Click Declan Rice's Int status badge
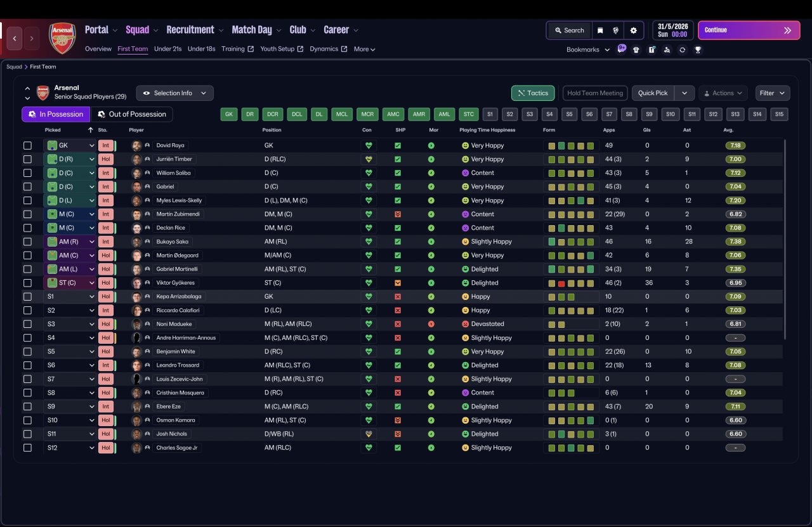The height and width of the screenshot is (527, 812). (x=106, y=228)
